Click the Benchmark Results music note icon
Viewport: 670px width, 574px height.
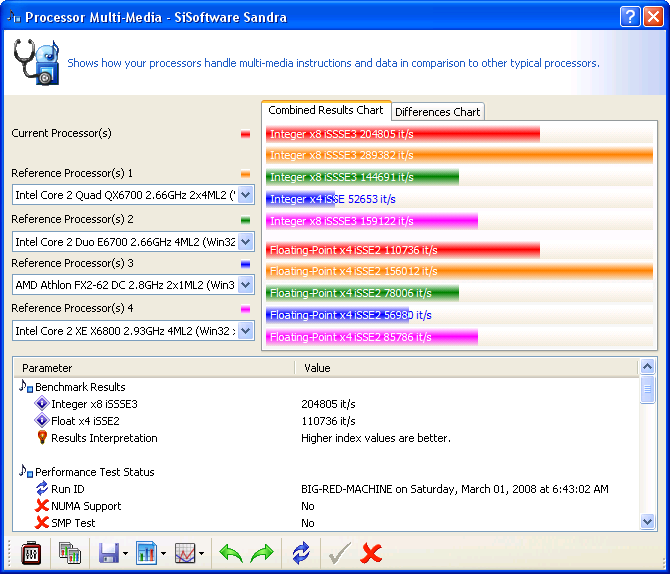[x=26, y=386]
